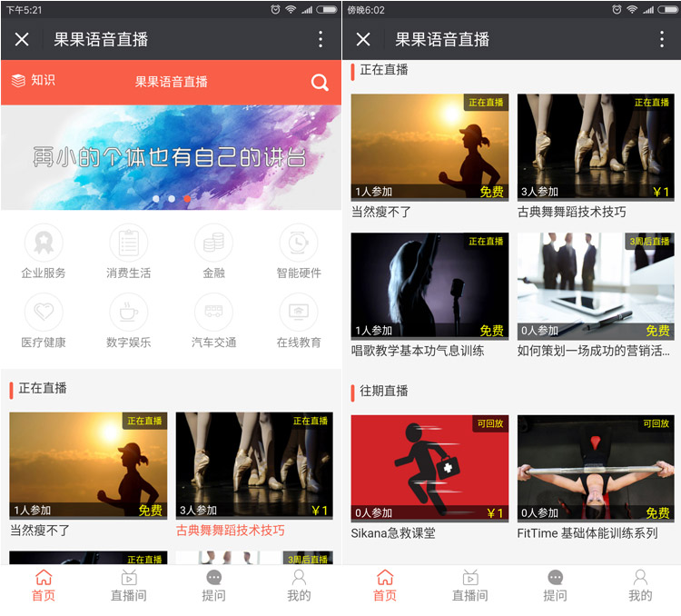681x616 pixels.
Task: Open the 企业服务 category icon
Action: [44, 243]
